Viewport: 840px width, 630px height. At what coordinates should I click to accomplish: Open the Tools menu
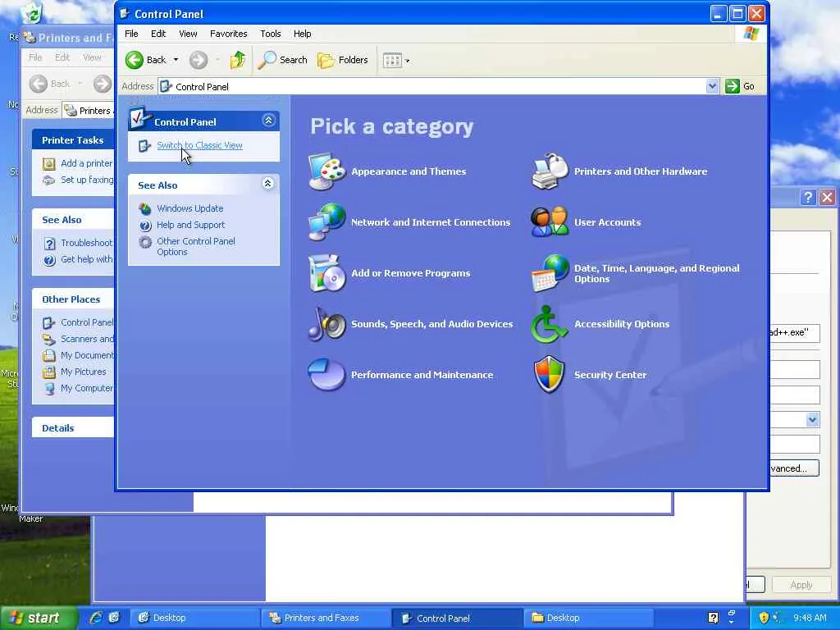[271, 34]
